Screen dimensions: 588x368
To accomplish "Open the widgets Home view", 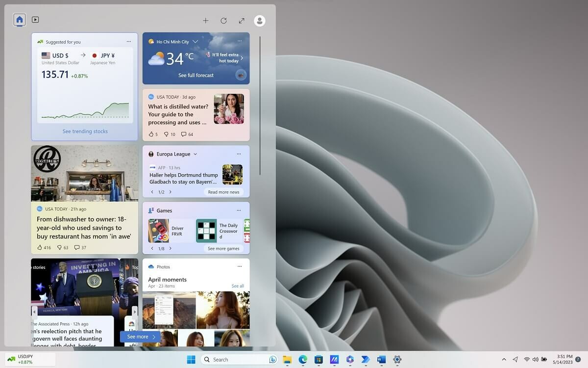I will coord(20,20).
